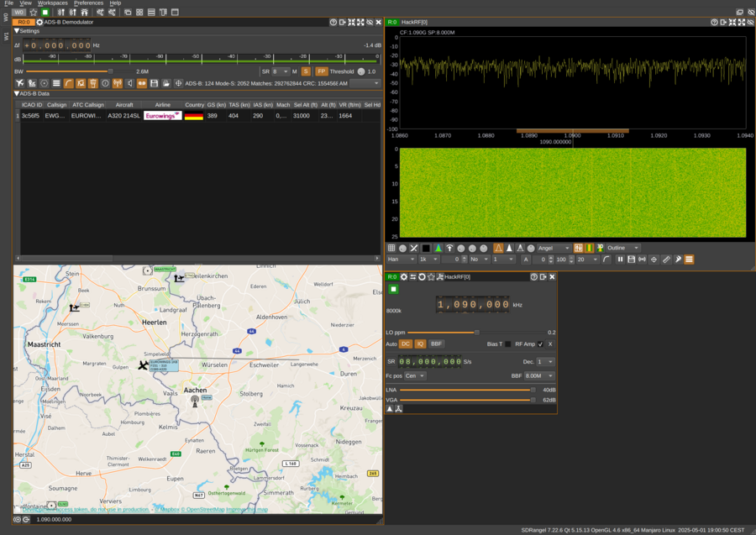Click the star icon in the top toolbar
This screenshot has width=756, height=535.
[x=34, y=12]
